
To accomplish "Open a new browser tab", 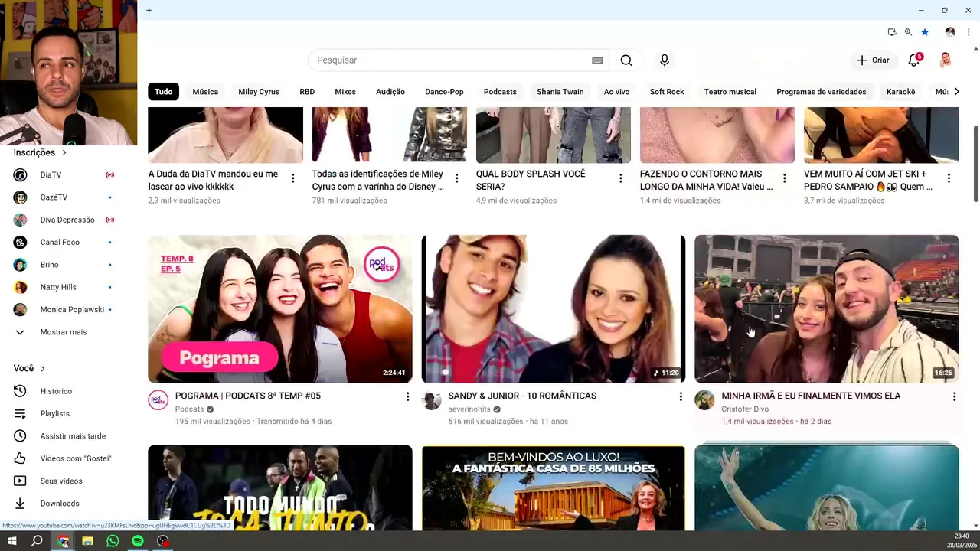I will (149, 10).
